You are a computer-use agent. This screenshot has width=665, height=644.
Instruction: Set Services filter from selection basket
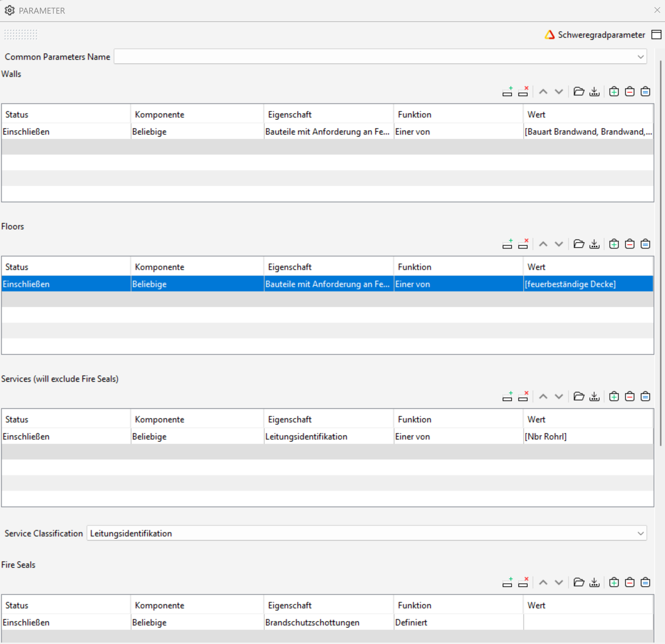click(x=645, y=397)
